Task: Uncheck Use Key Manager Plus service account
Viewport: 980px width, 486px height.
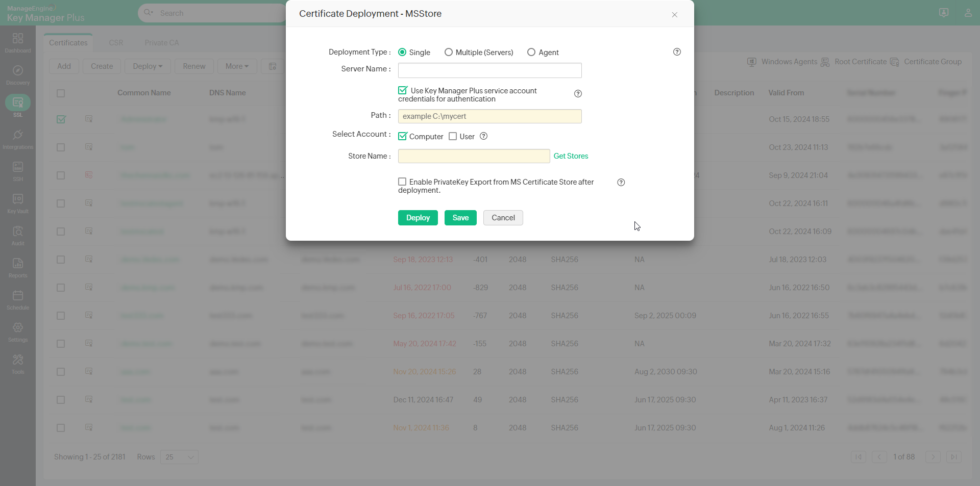Action: click(x=403, y=90)
